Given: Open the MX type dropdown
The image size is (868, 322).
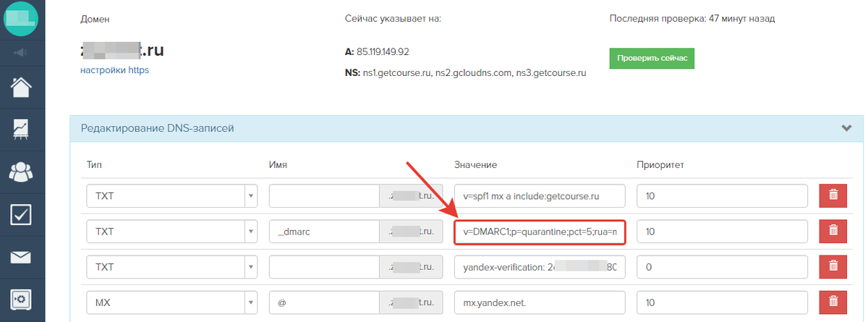Looking at the screenshot, I should coord(172,302).
